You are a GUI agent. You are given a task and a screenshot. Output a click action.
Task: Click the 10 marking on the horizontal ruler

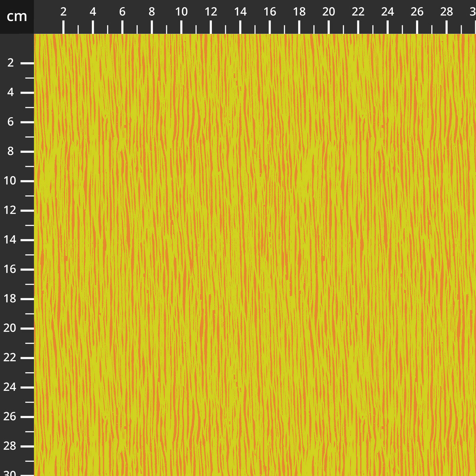[181, 12]
